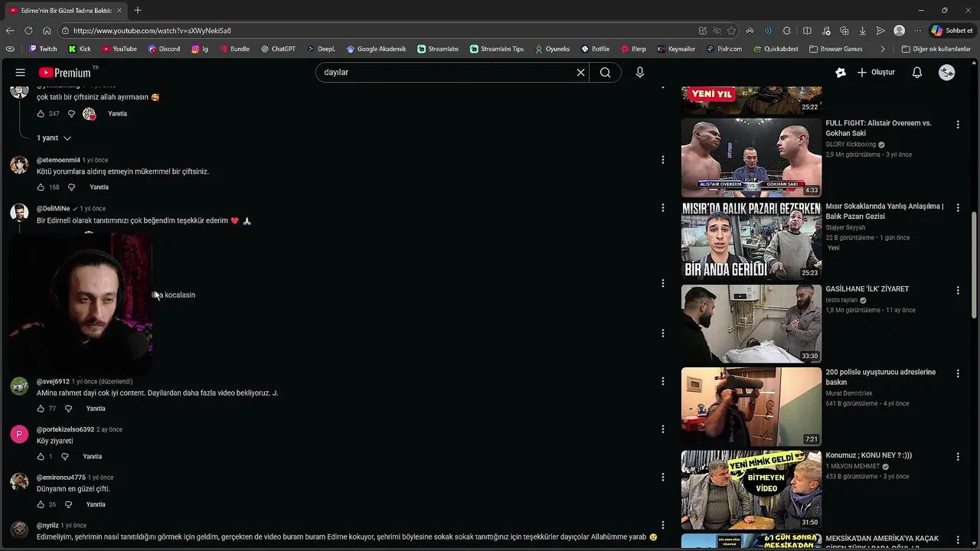Reload the page in the browser
This screenshot has width=980, height=551.
point(28,31)
